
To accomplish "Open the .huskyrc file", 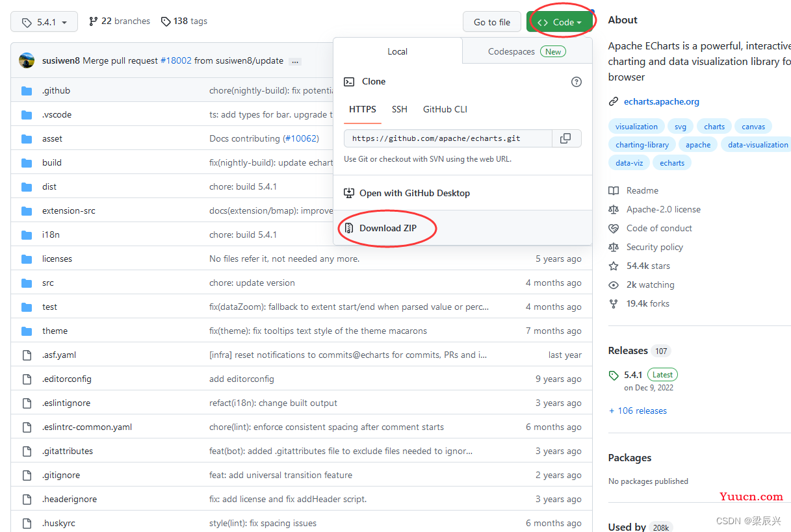I will click(58, 523).
